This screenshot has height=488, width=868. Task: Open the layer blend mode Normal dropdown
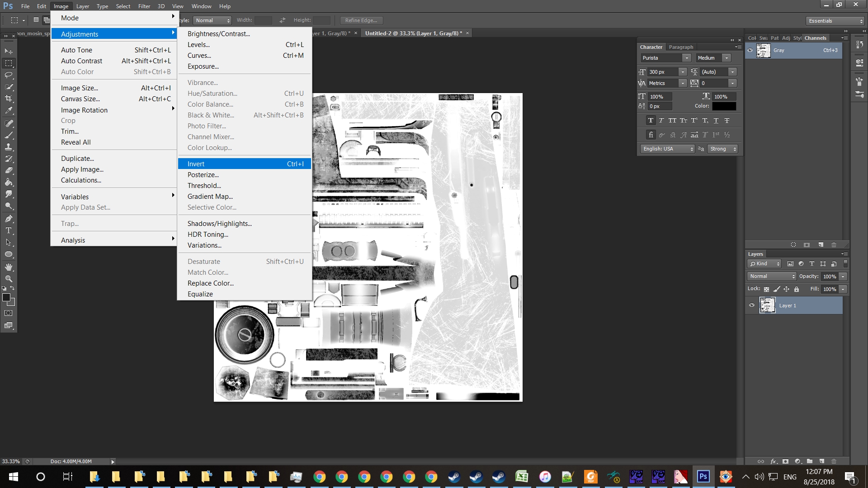point(772,276)
